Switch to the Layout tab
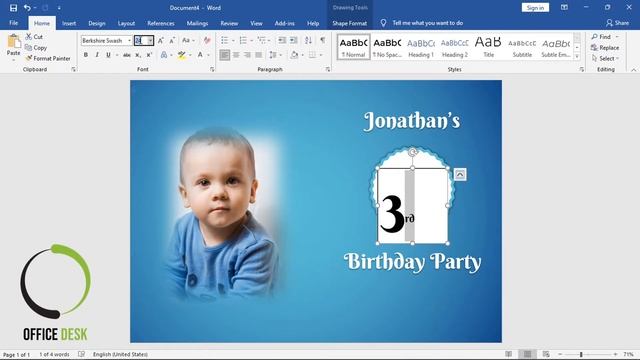The width and height of the screenshot is (640, 360). point(126,23)
